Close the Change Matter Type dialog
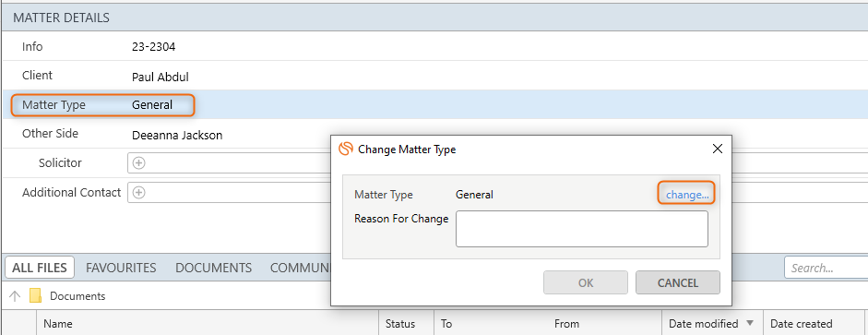 tap(718, 149)
